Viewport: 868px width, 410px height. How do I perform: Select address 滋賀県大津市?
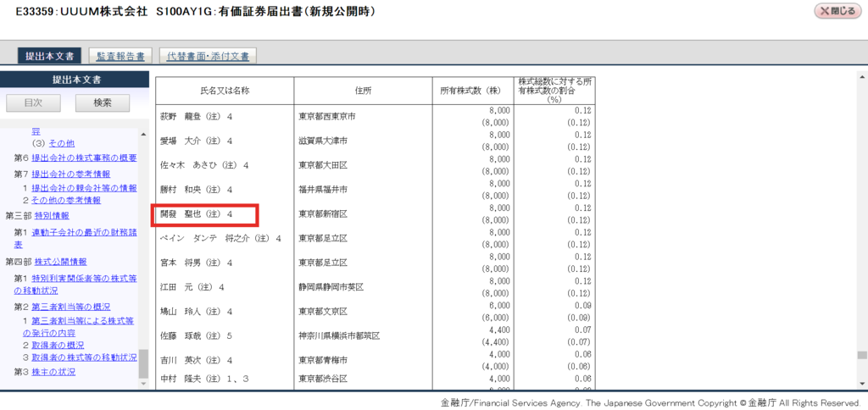[x=321, y=141]
